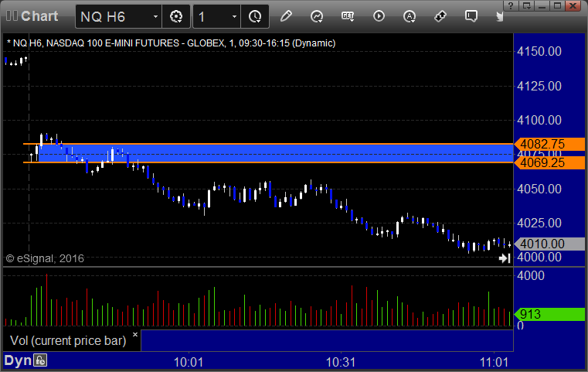Click the help question mark button

511,5
